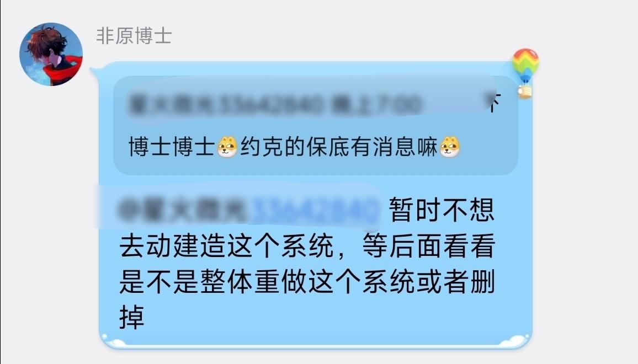Image resolution: width=638 pixels, height=364 pixels.
Task: Click the dog emoji after 博士博士
Action: pyautogui.click(x=227, y=147)
